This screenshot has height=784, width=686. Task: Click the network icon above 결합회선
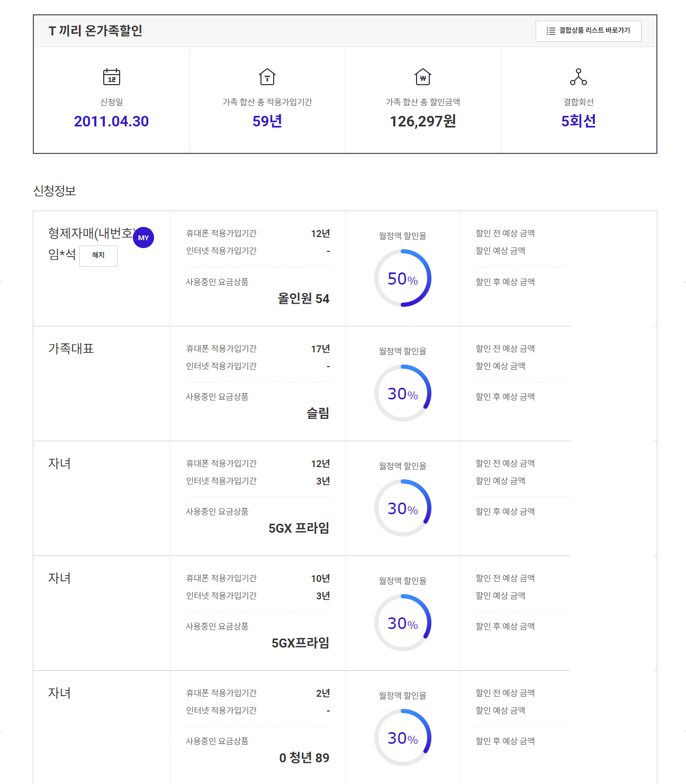(579, 77)
